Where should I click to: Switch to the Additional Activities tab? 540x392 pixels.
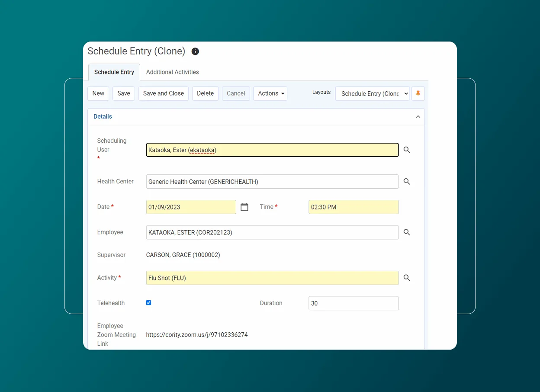[172, 72]
